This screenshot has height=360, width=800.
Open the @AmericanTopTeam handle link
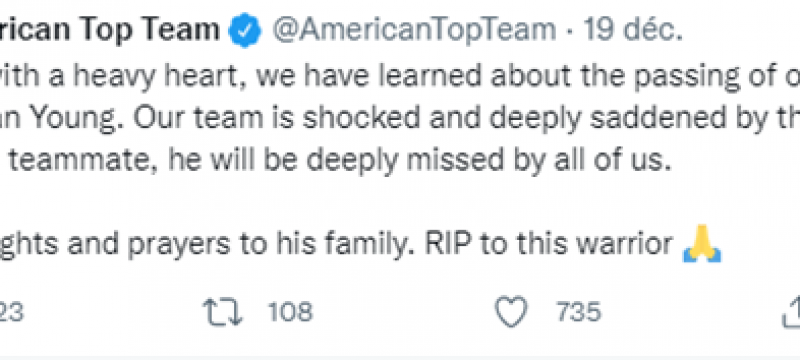pyautogui.click(x=414, y=31)
